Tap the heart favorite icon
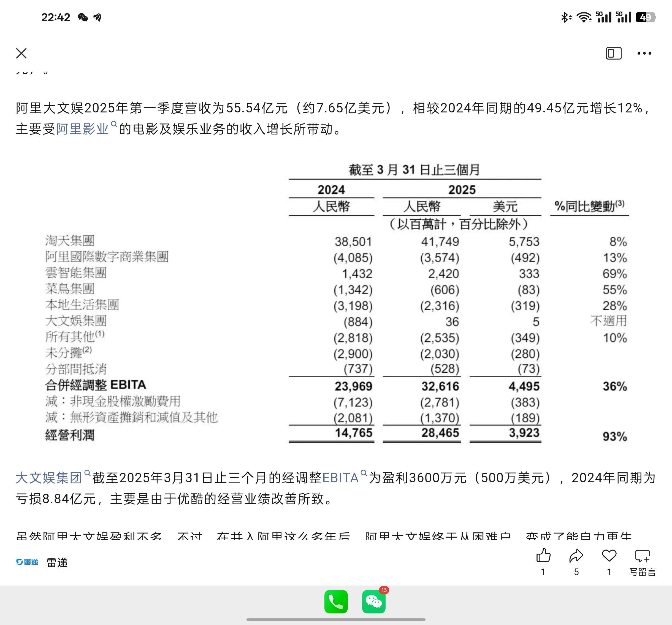The width and height of the screenshot is (672, 625). [609, 555]
